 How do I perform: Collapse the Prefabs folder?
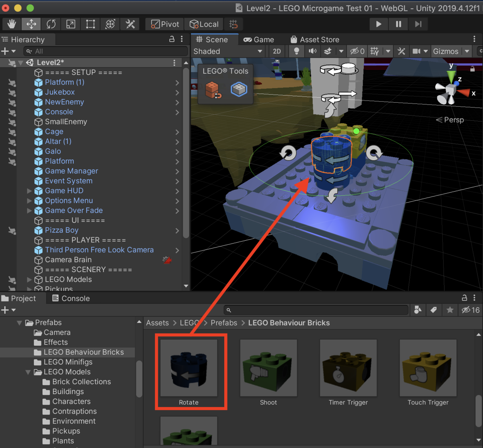(20, 323)
